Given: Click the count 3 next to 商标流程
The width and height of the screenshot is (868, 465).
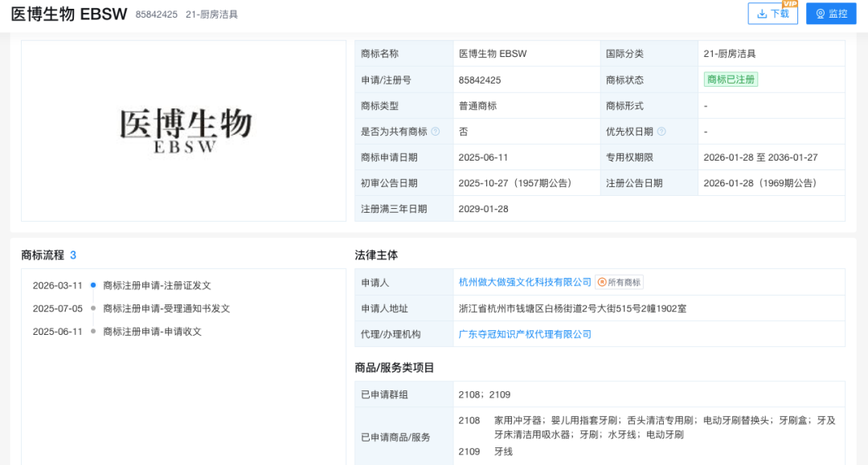Looking at the screenshot, I should coord(73,255).
